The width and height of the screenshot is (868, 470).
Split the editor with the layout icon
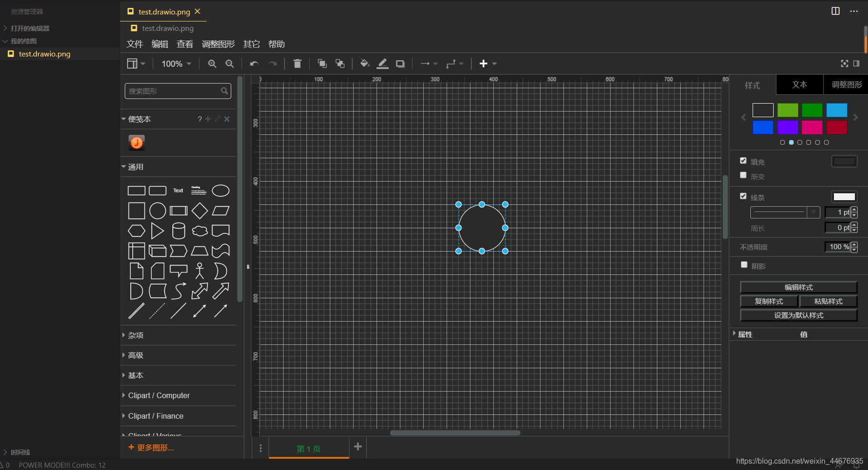pyautogui.click(x=836, y=11)
